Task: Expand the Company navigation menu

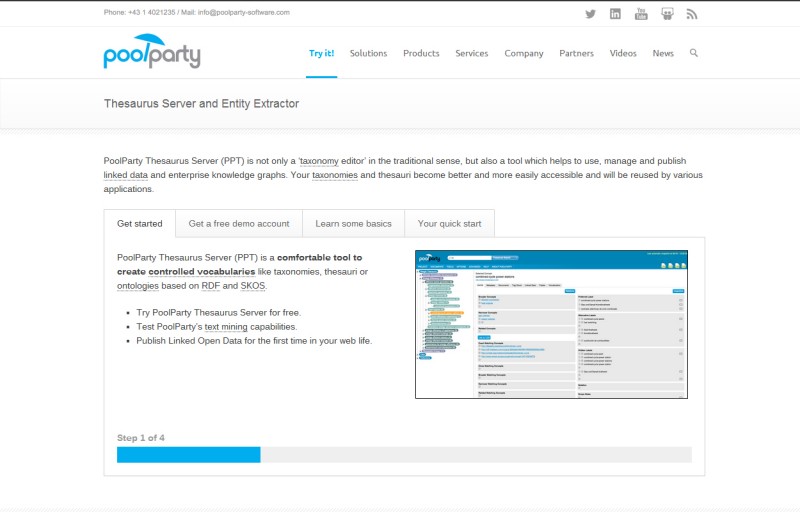Action: [x=524, y=54]
